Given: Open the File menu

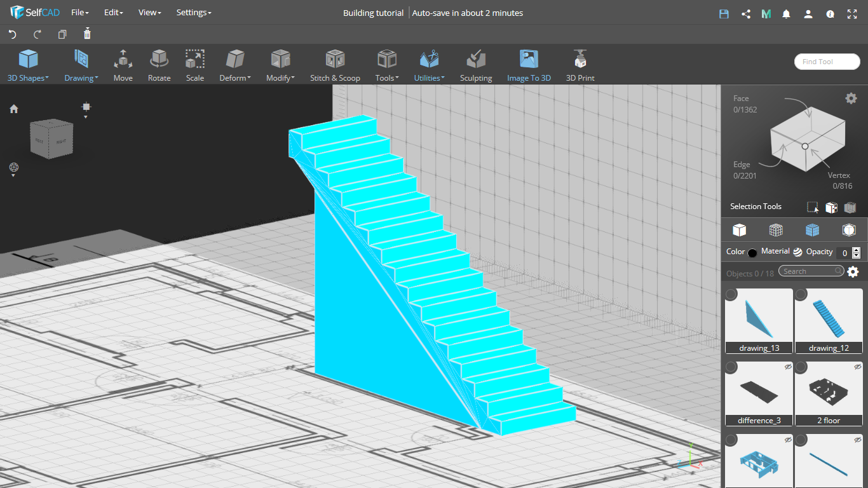Looking at the screenshot, I should [80, 13].
